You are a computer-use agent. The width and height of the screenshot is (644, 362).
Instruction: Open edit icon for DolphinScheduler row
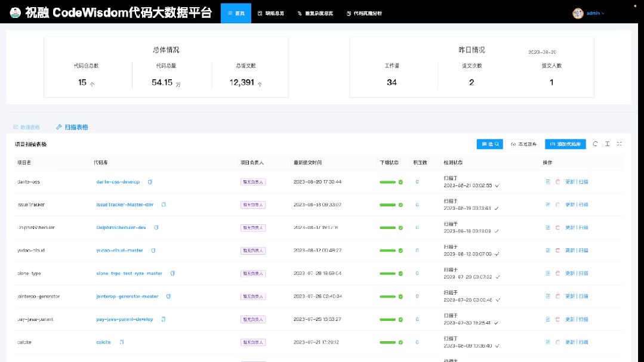[x=547, y=228]
